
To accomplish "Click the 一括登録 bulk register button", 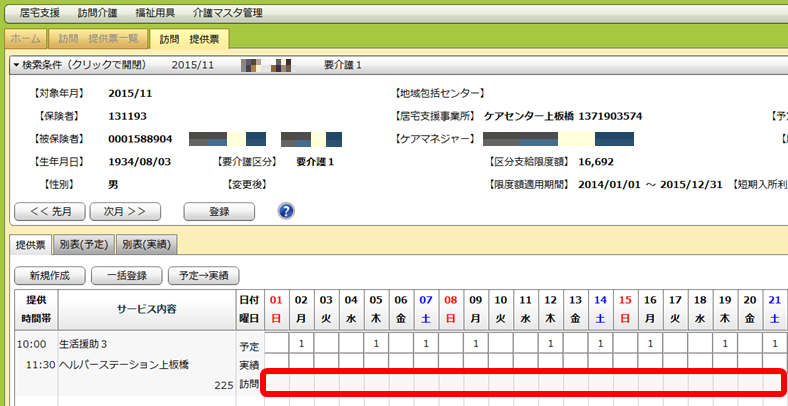I will coord(125,275).
